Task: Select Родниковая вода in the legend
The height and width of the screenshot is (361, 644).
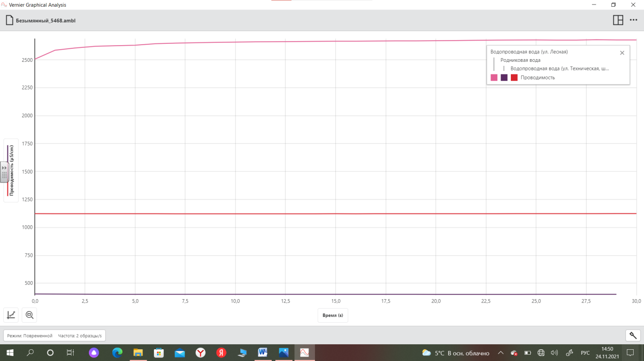Action: (x=520, y=60)
